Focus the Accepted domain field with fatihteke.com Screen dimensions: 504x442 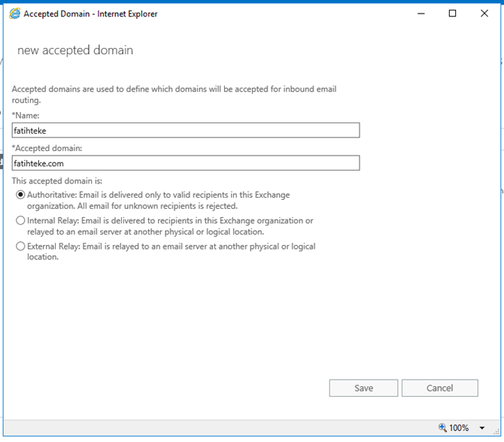186,163
